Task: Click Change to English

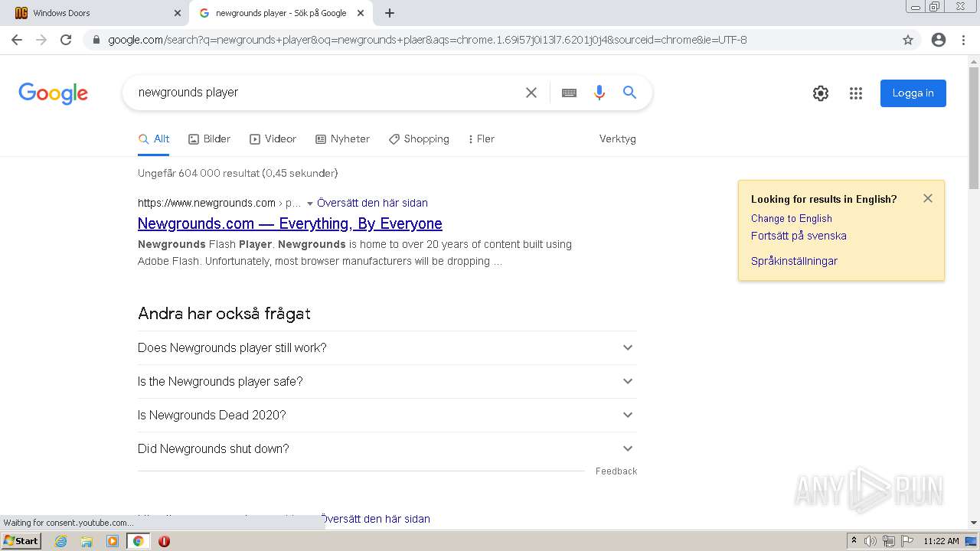Action: click(x=792, y=218)
